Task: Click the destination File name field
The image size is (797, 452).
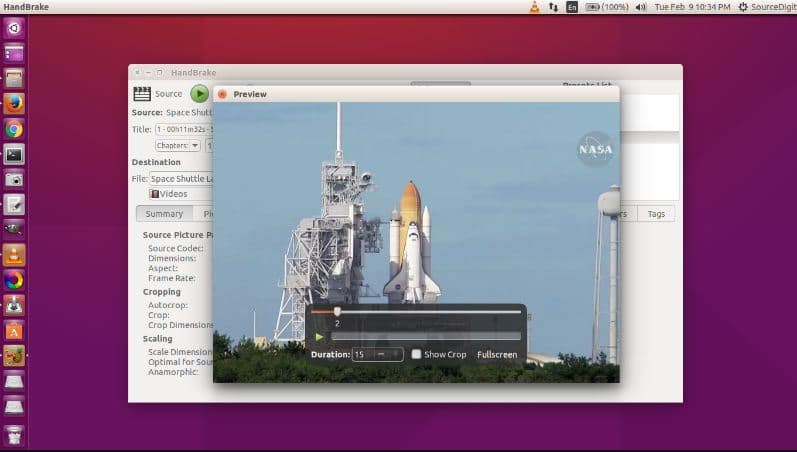Action: [180, 179]
